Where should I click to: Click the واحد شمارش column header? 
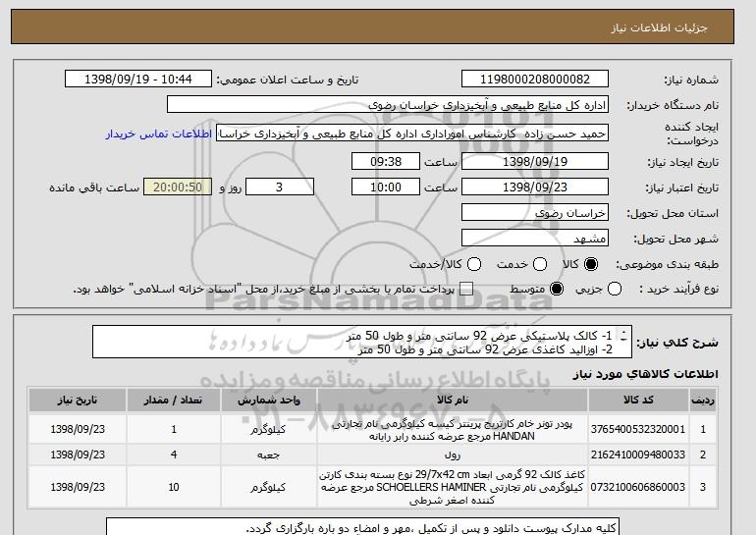269,401
